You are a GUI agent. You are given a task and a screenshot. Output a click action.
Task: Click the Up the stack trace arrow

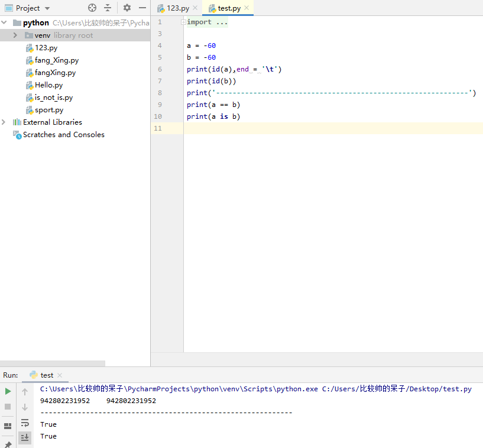[x=25, y=392]
